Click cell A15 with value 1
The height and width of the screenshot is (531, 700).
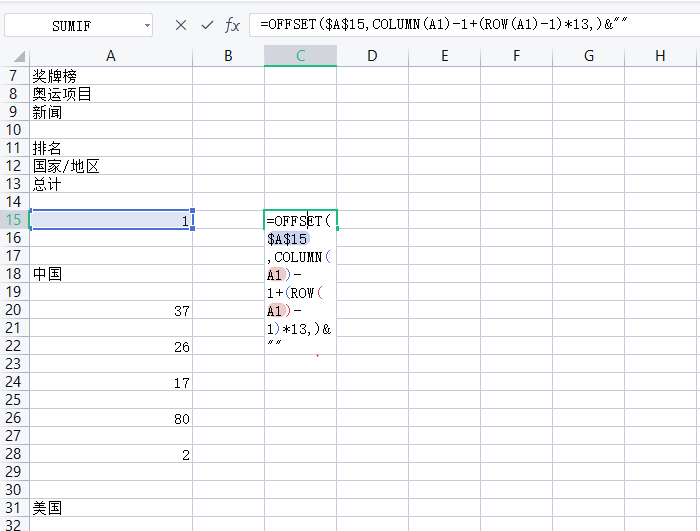point(111,220)
